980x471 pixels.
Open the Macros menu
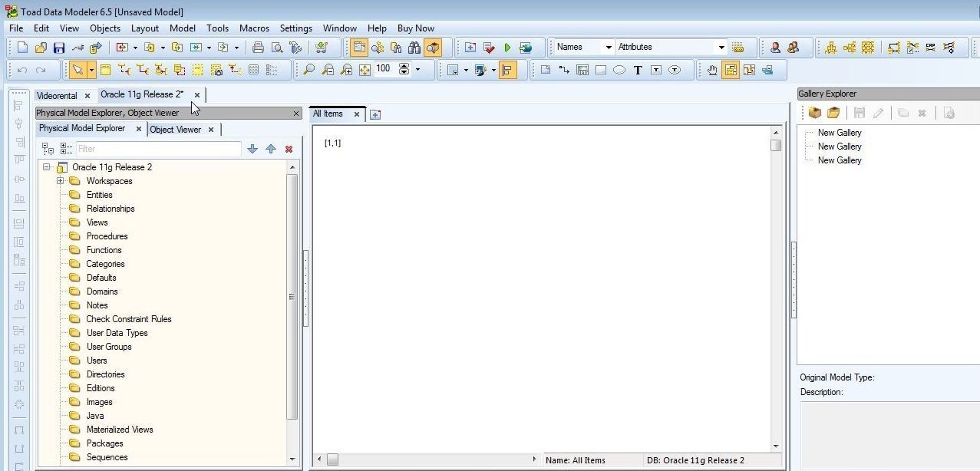(x=254, y=28)
